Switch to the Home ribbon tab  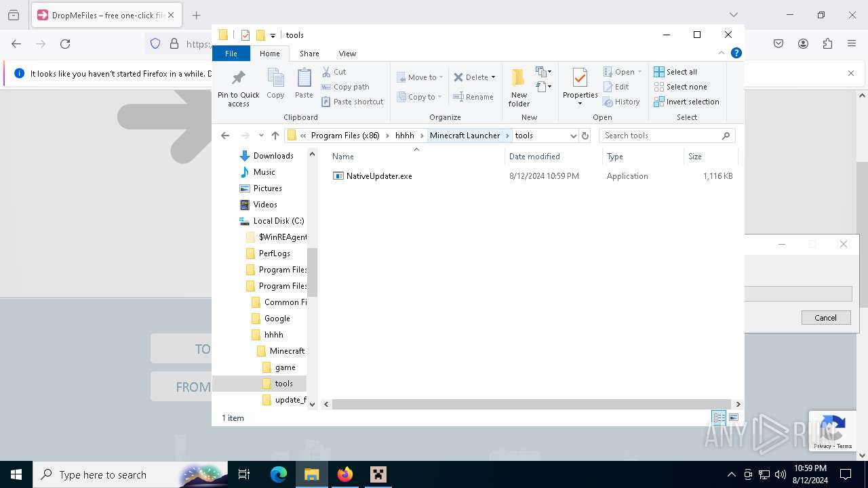[x=270, y=54]
